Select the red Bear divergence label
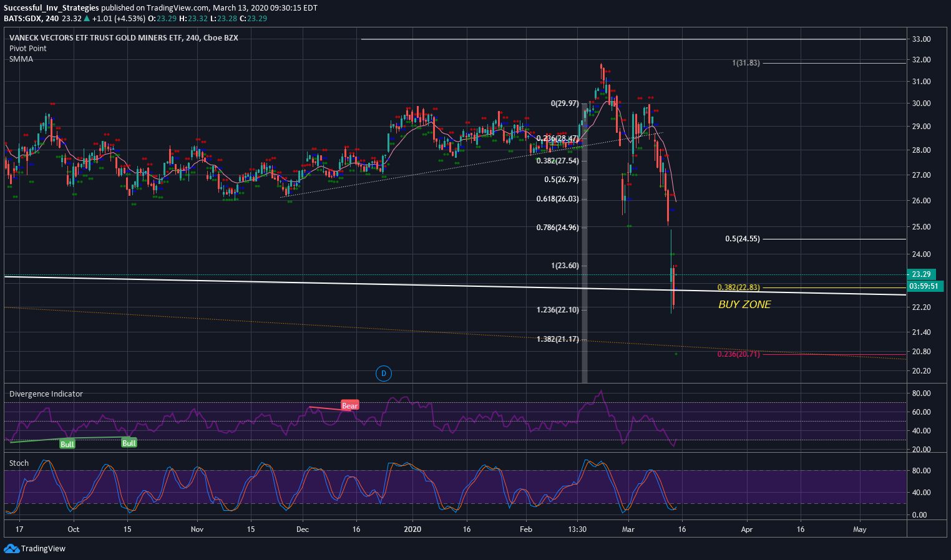Viewport: 951px width, 560px height. (x=349, y=405)
